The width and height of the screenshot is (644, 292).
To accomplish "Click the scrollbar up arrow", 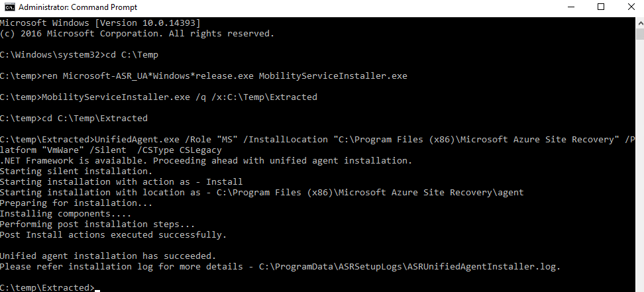I will [640, 23].
